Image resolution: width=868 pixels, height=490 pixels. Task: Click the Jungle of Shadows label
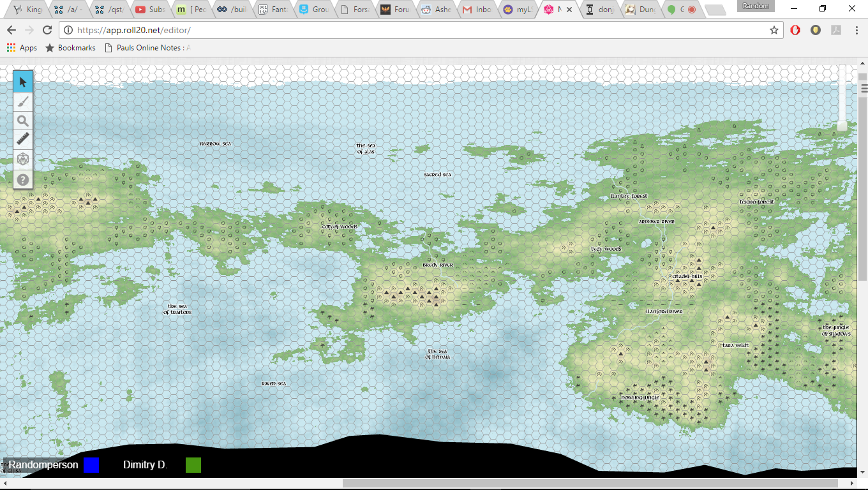coord(836,330)
